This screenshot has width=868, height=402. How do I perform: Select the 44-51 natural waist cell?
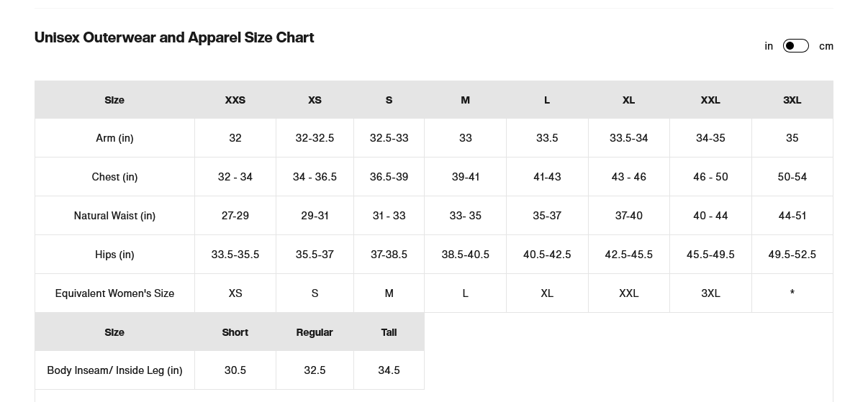[x=792, y=216]
